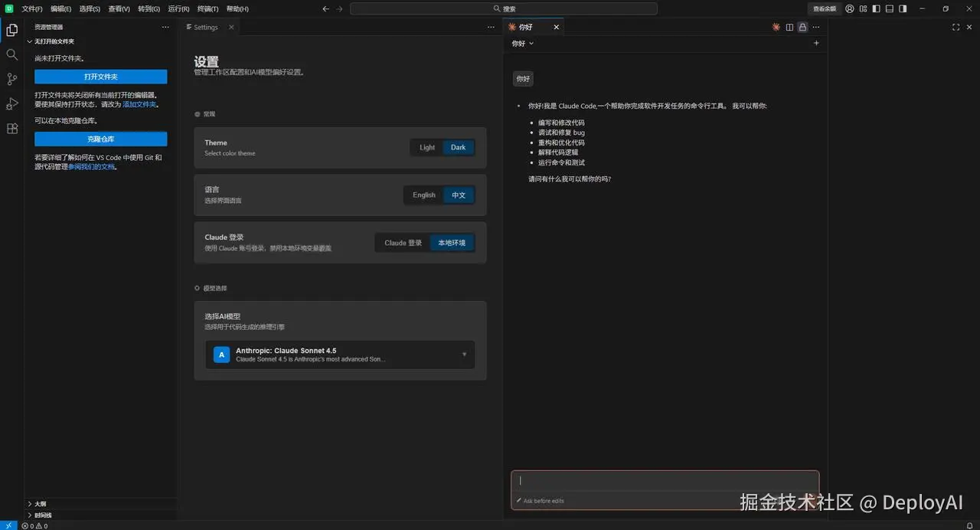Toggle the bottom panel layout icon
This screenshot has height=530, width=980.
coord(890,8)
